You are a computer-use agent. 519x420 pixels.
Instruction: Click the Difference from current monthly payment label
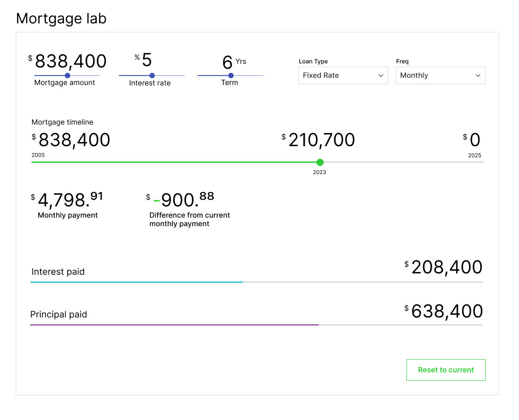[190, 219]
